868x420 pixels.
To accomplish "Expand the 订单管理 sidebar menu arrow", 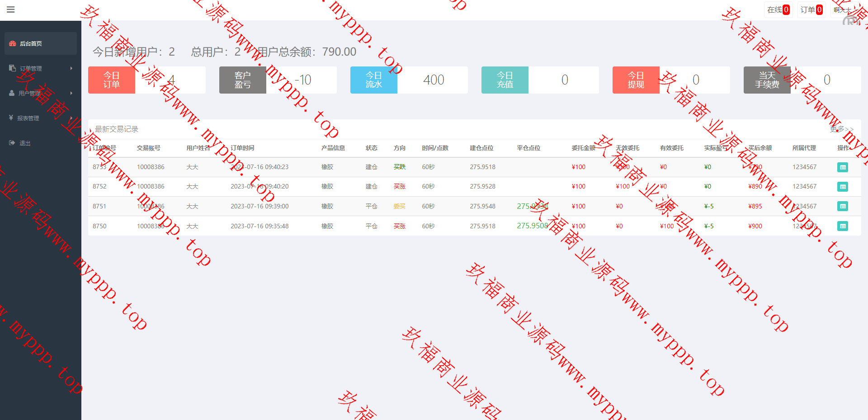I will point(71,68).
